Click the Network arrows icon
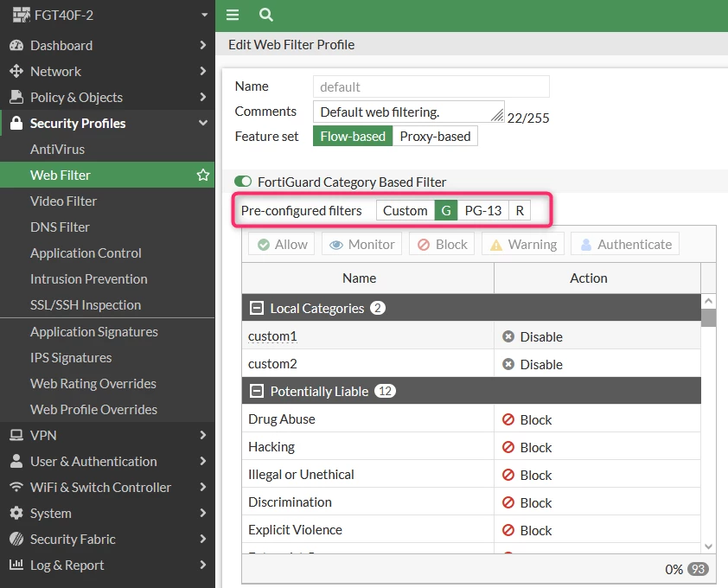This screenshot has width=728, height=588. tap(16, 71)
